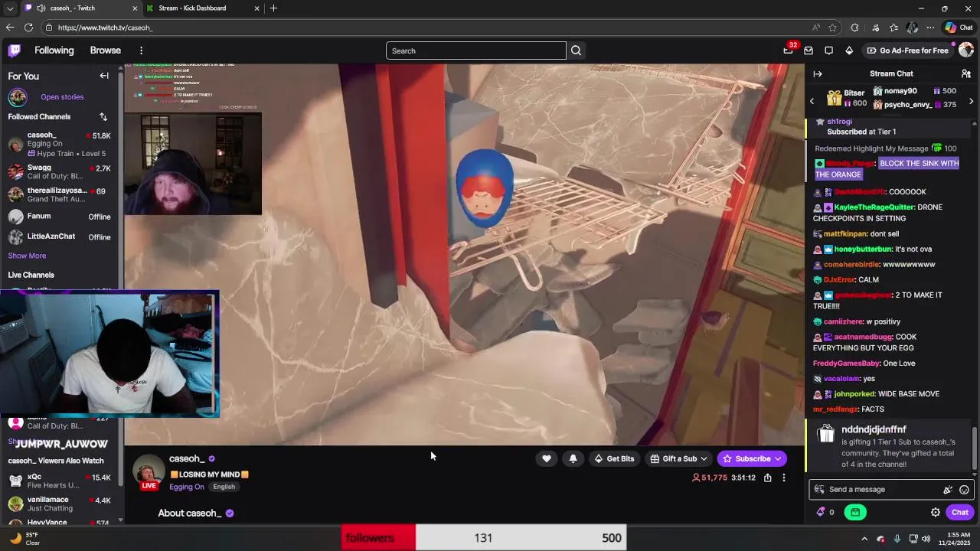
Task: Collapse the Stream Chat panel
Action: [818, 73]
